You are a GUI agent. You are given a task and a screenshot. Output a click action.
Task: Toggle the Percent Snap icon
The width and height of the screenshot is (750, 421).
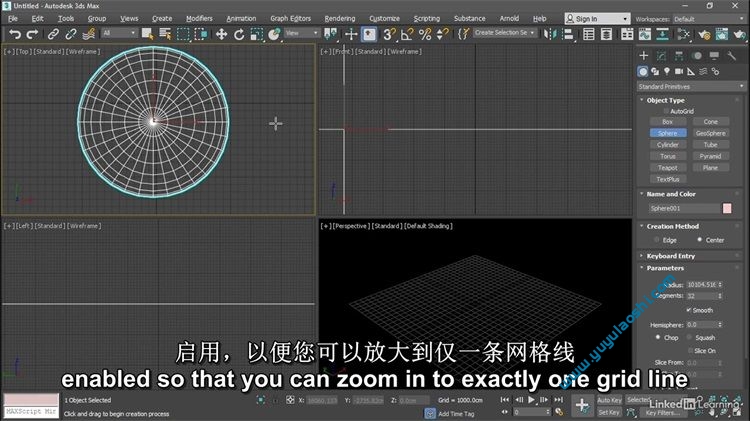click(425, 34)
